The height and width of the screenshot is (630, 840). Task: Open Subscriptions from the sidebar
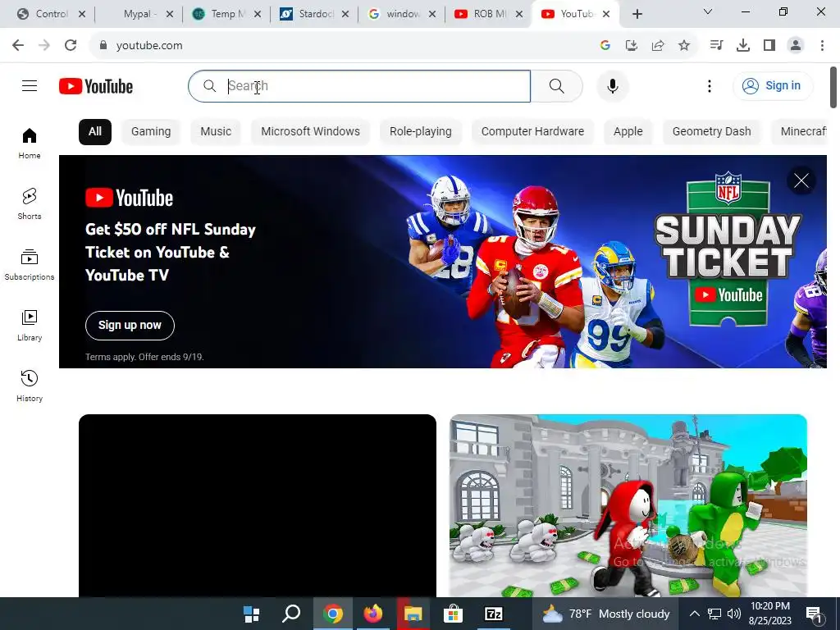tap(30, 265)
